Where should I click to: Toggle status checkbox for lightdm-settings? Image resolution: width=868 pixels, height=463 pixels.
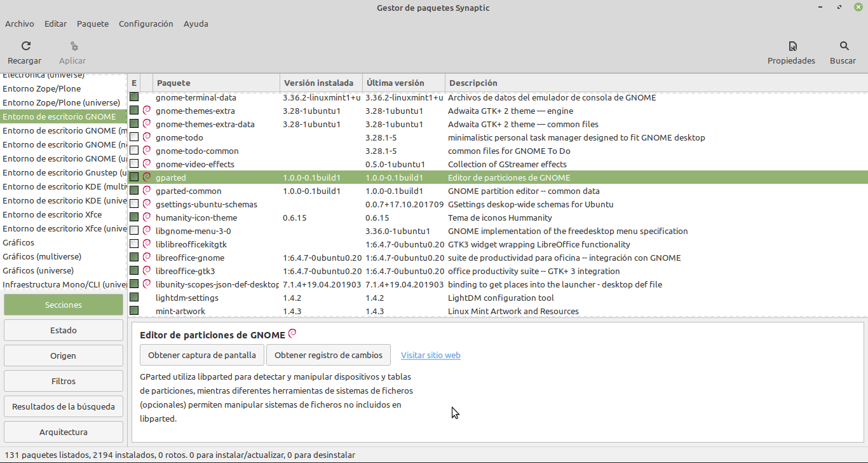tap(134, 298)
